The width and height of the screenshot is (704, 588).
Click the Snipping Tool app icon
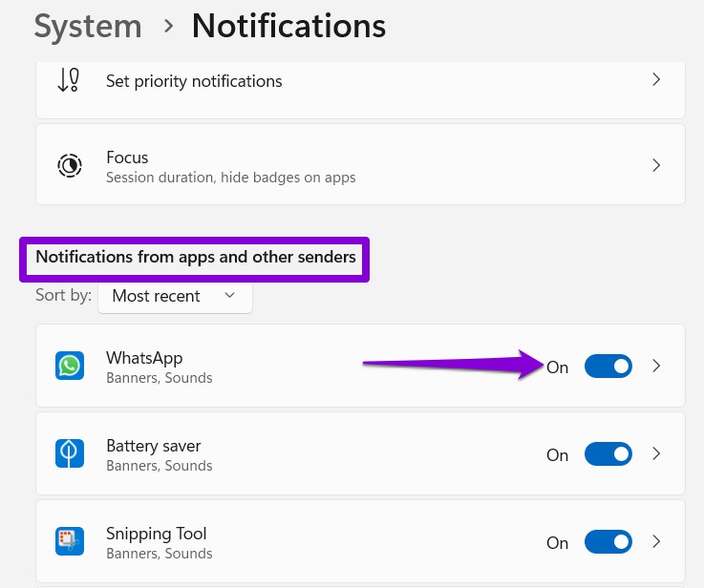click(70, 541)
